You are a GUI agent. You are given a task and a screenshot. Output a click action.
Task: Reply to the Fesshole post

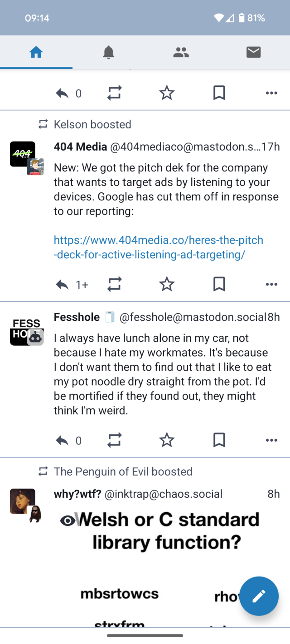(x=62, y=440)
